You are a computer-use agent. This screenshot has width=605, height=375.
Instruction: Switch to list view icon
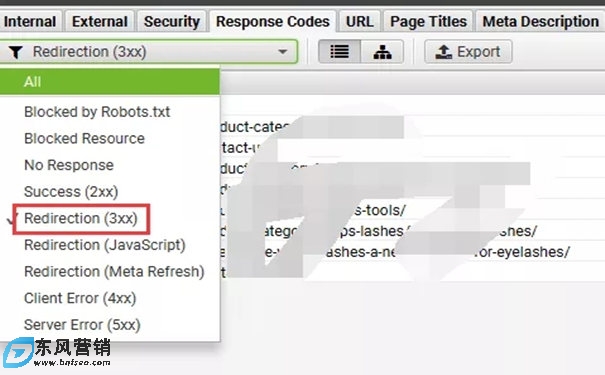click(x=340, y=52)
